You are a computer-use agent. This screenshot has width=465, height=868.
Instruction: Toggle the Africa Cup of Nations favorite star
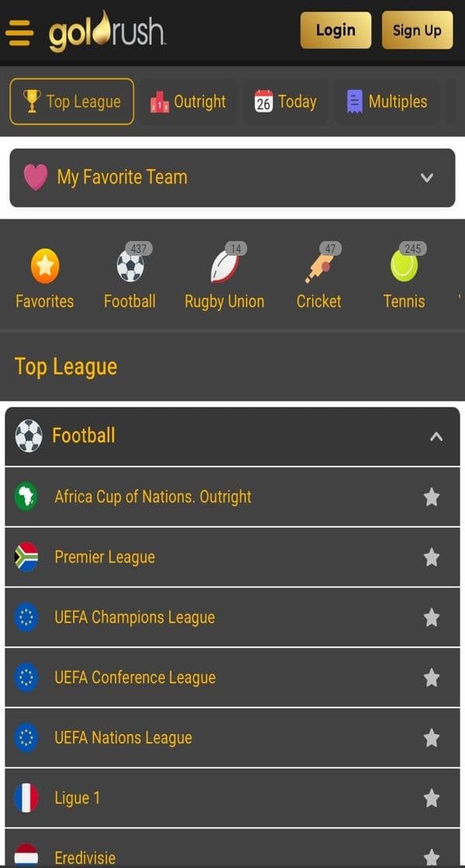point(432,496)
